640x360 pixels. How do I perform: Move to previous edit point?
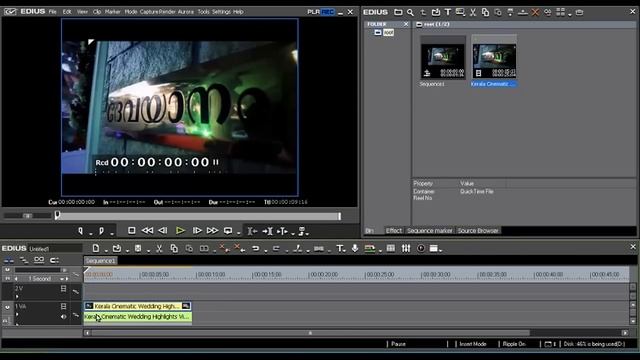252,231
